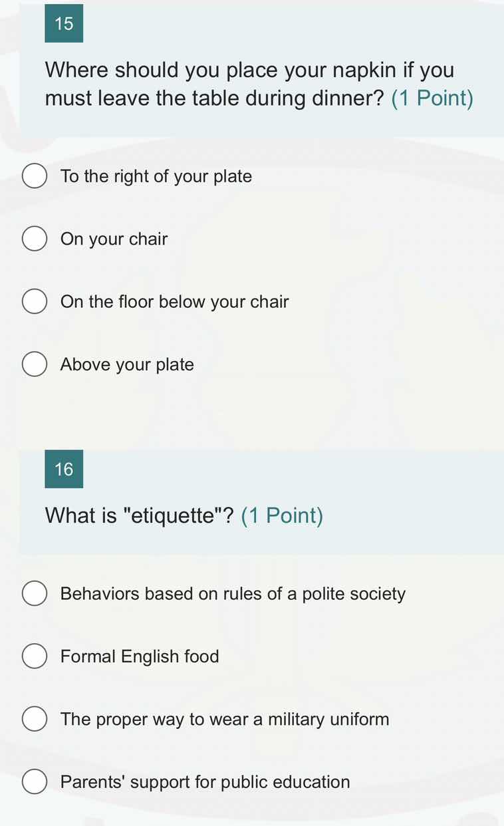The width and height of the screenshot is (504, 826).
Task: Click the question number 16 badge
Action: coord(64,469)
